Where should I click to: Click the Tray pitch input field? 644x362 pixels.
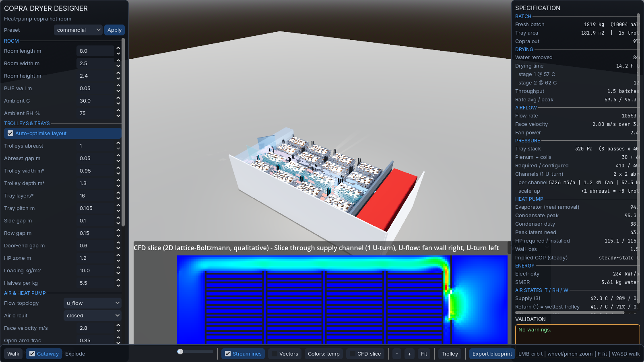pos(96,208)
